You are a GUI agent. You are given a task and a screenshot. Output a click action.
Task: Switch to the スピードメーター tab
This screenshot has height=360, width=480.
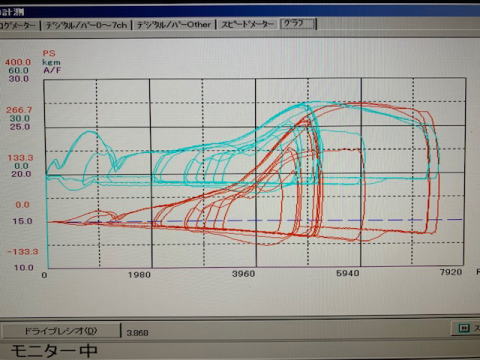point(248,24)
